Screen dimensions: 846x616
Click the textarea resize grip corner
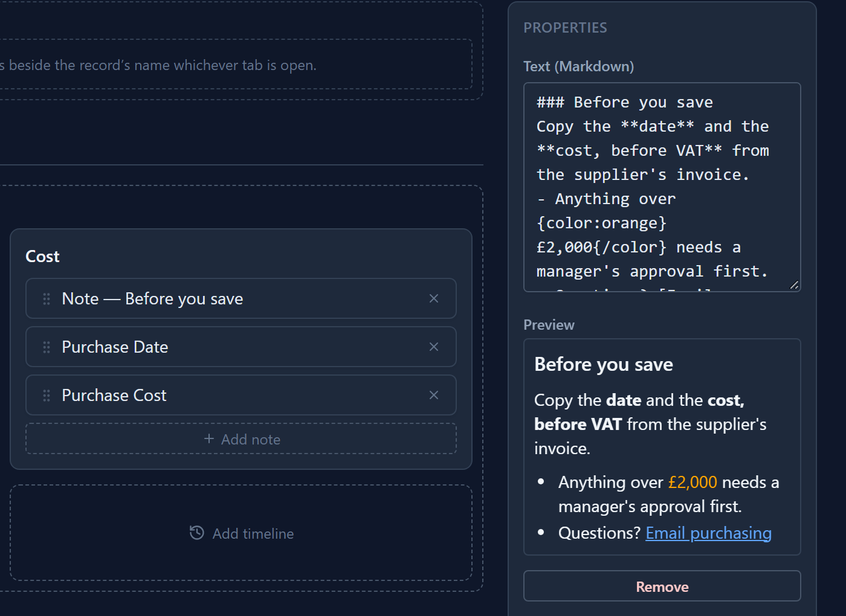794,285
